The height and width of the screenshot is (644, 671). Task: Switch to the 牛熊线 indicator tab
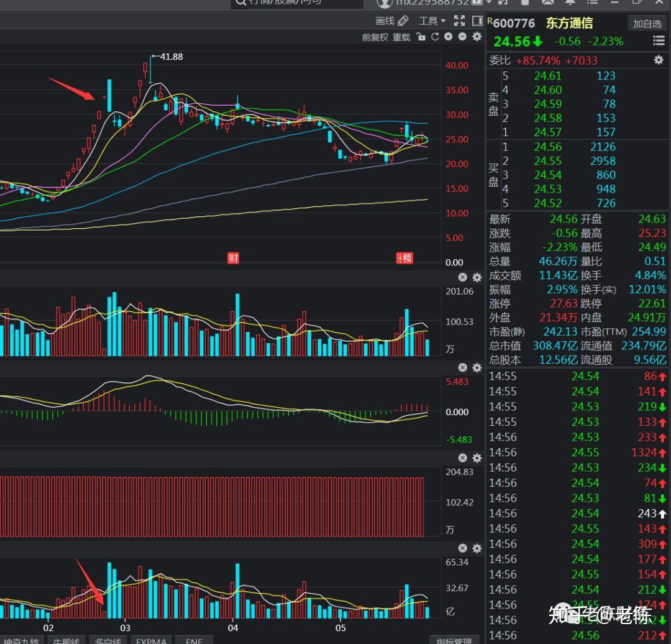point(66,640)
